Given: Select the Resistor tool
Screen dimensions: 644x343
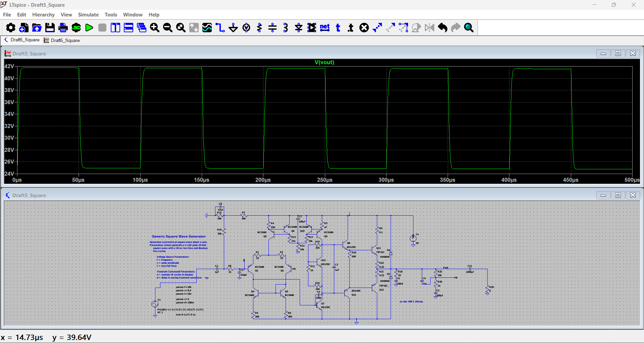Looking at the screenshot, I should [259, 28].
